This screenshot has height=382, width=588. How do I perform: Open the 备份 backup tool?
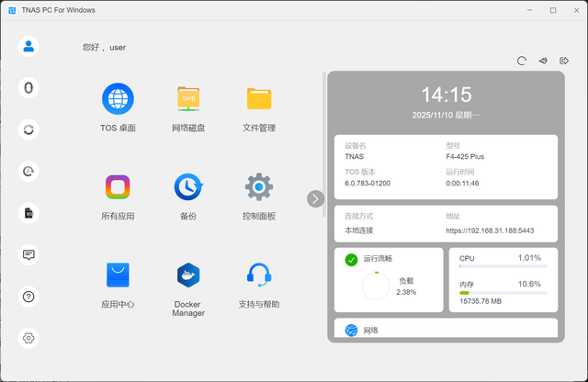point(188,187)
